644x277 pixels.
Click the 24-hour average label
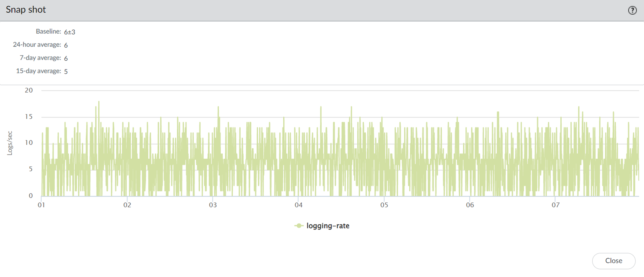pyautogui.click(x=37, y=44)
